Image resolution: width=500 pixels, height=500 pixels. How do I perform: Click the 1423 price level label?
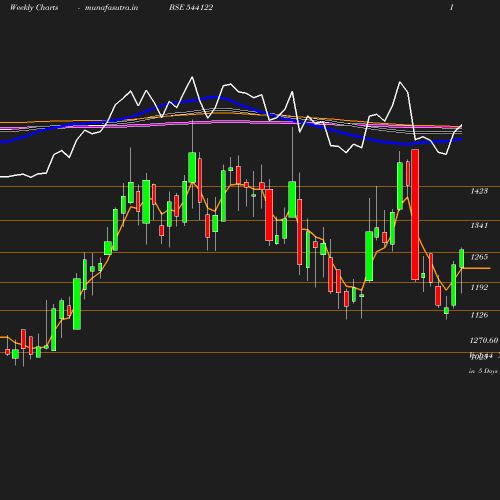(x=479, y=191)
